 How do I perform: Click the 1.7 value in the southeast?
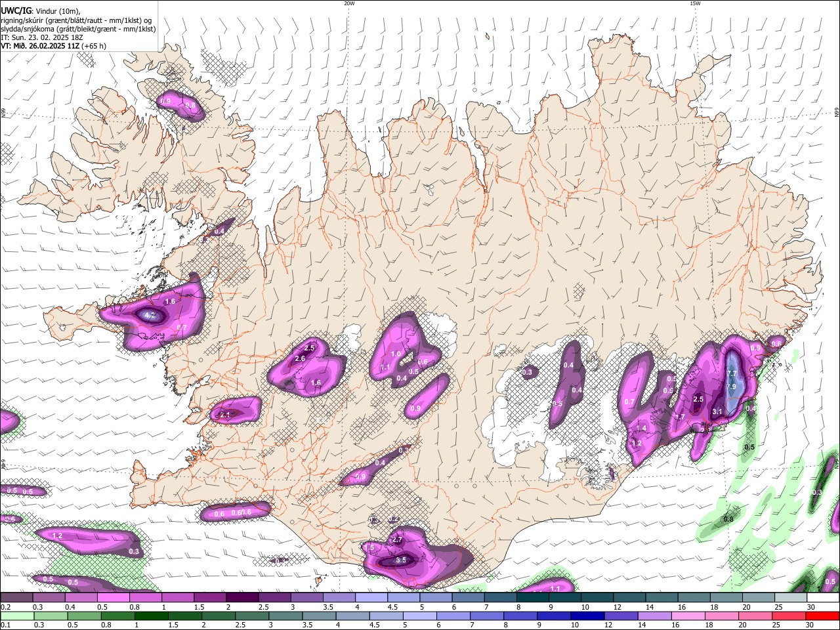tap(681, 417)
